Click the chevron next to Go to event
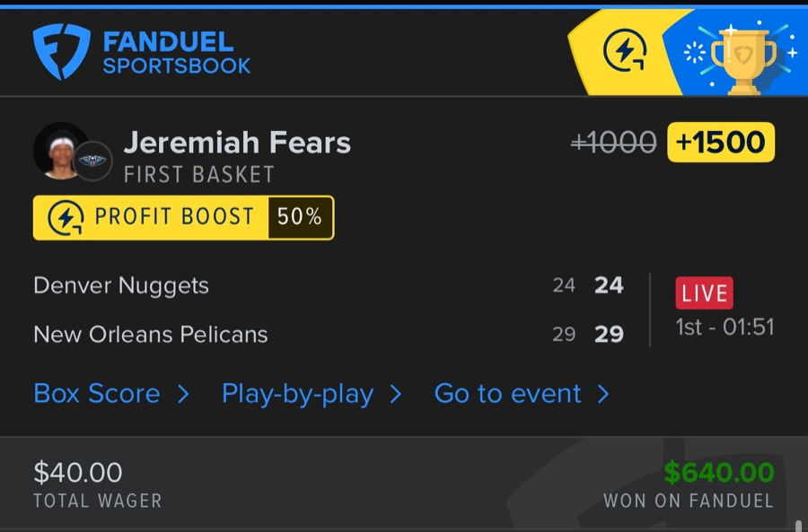The width and height of the screenshot is (808, 532). [603, 394]
